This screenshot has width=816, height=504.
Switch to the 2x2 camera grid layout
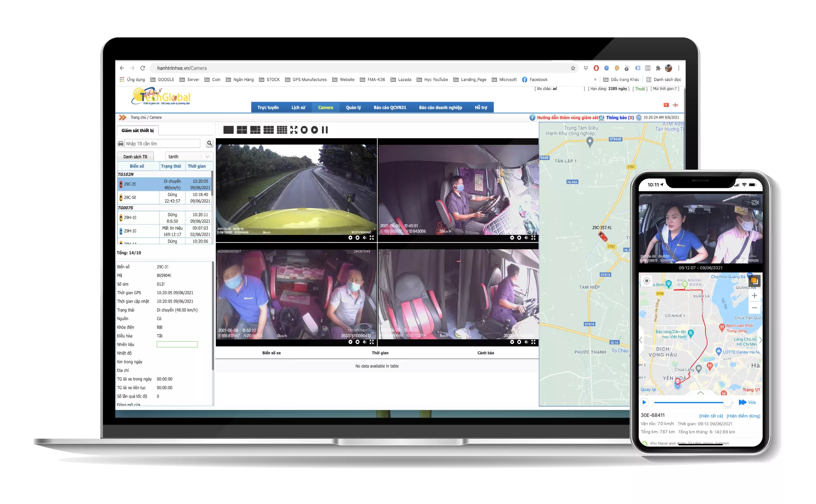coord(242,130)
